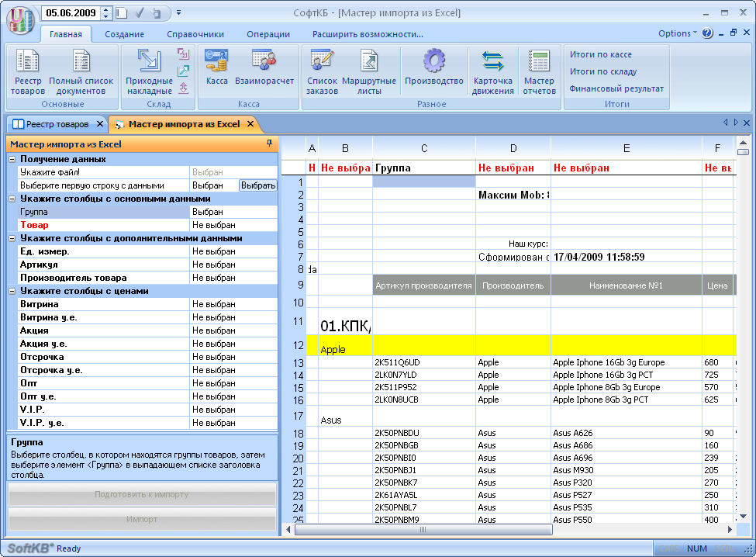Viewport: 756px width, 557px height.
Task: Open the Справочники ribbon tab
Action: [x=195, y=34]
